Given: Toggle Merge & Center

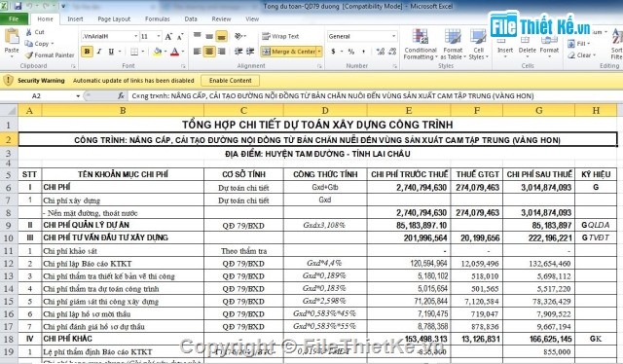Looking at the screenshot, I should [x=288, y=52].
